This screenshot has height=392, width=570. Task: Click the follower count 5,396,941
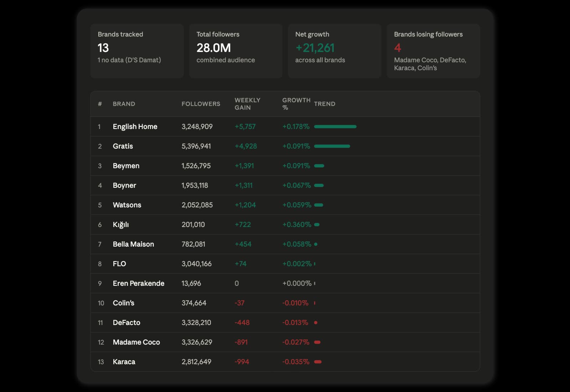[196, 146]
